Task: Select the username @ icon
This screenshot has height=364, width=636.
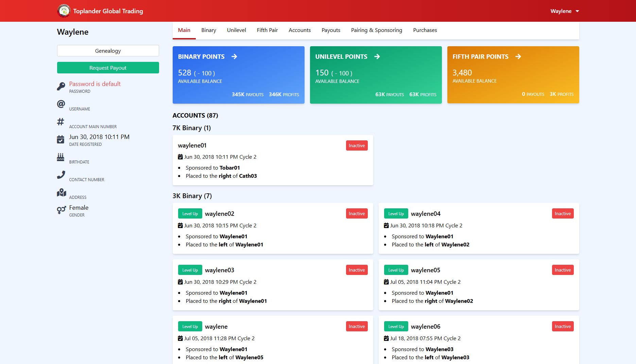Action: click(x=61, y=104)
